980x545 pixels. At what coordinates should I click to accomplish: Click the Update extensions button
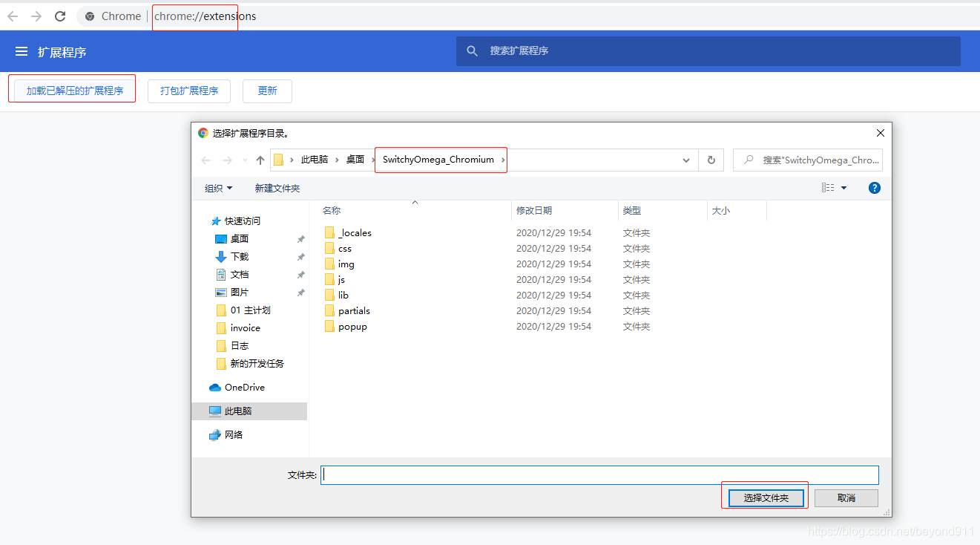click(267, 91)
